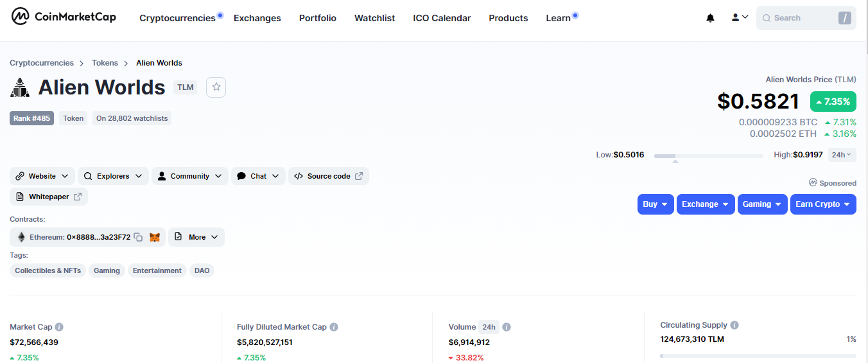The image size is (868, 363).
Task: Click the Chat bubble icon
Action: click(x=241, y=176)
